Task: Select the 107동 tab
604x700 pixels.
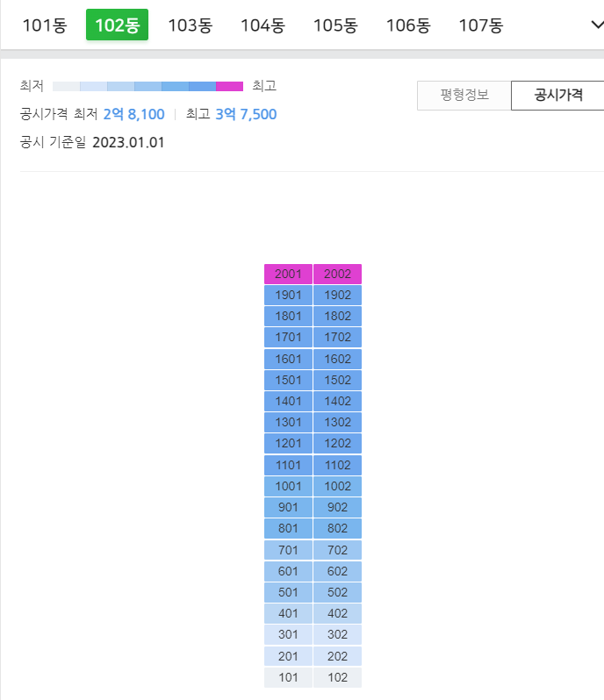Action: (x=482, y=25)
